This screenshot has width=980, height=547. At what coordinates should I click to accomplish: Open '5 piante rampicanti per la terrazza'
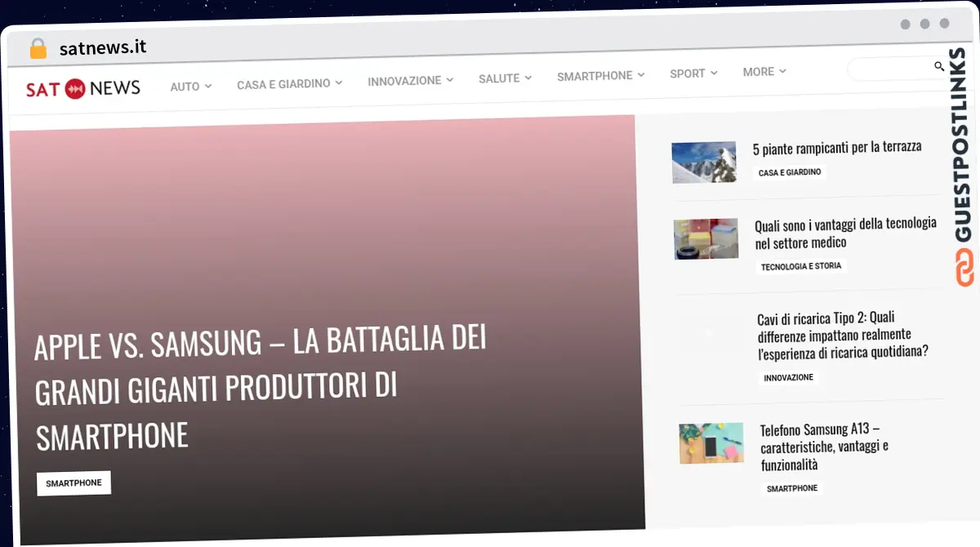click(x=836, y=148)
